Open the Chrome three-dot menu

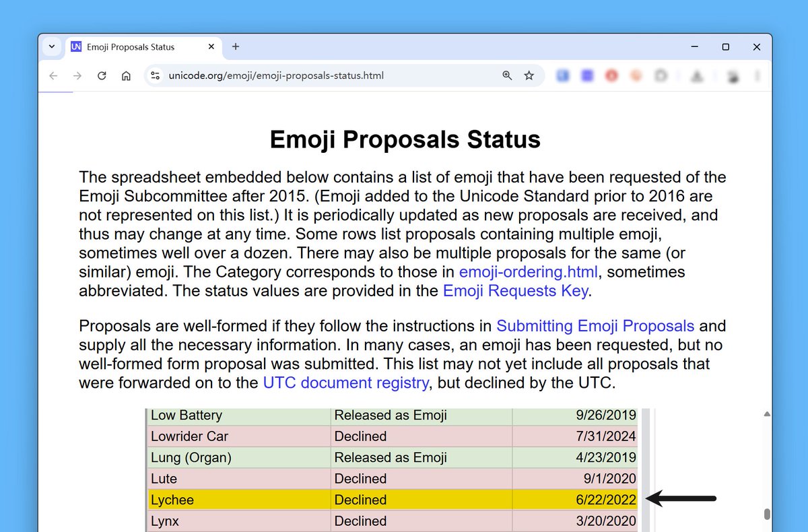tap(758, 75)
